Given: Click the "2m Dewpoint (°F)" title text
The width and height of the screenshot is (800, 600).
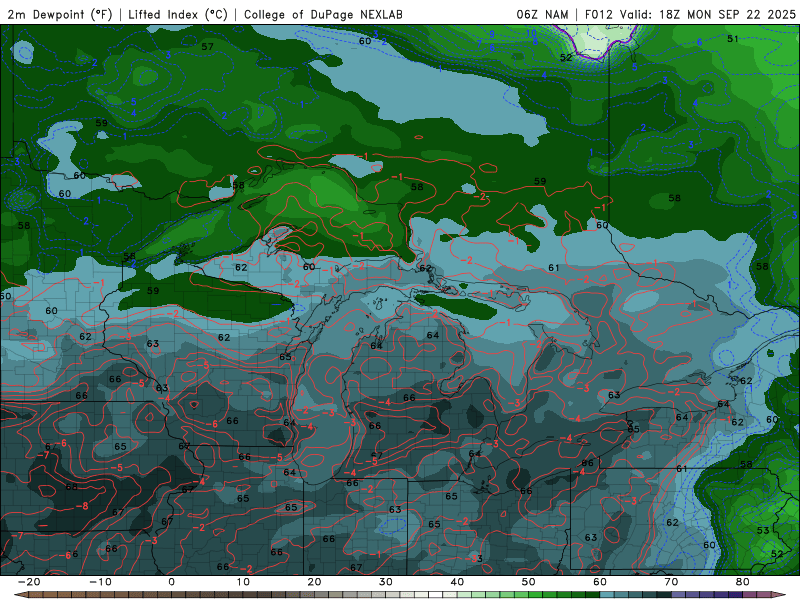Looking at the screenshot, I should coord(59,14).
